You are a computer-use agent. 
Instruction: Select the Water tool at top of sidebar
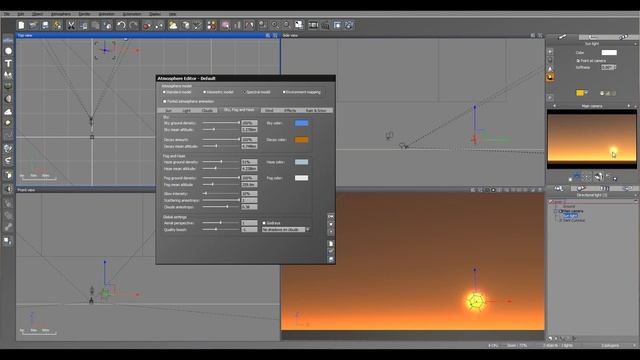pos(8,40)
